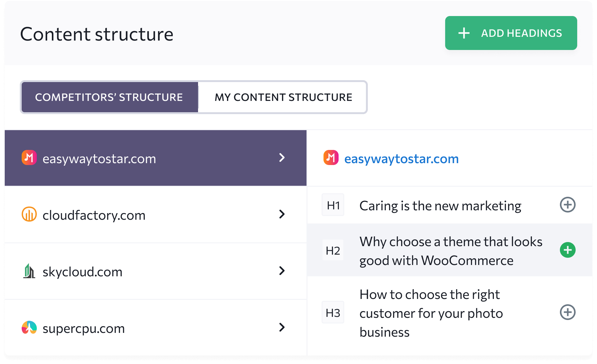Add the 'Caring is the new marketing' heading
This screenshot has width=597, height=364.
[x=568, y=205]
